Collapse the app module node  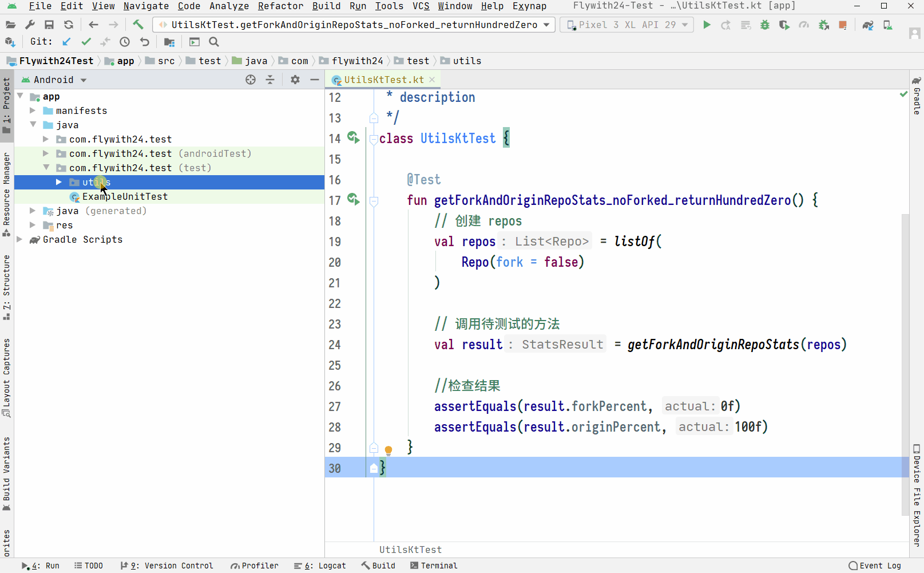pos(20,96)
